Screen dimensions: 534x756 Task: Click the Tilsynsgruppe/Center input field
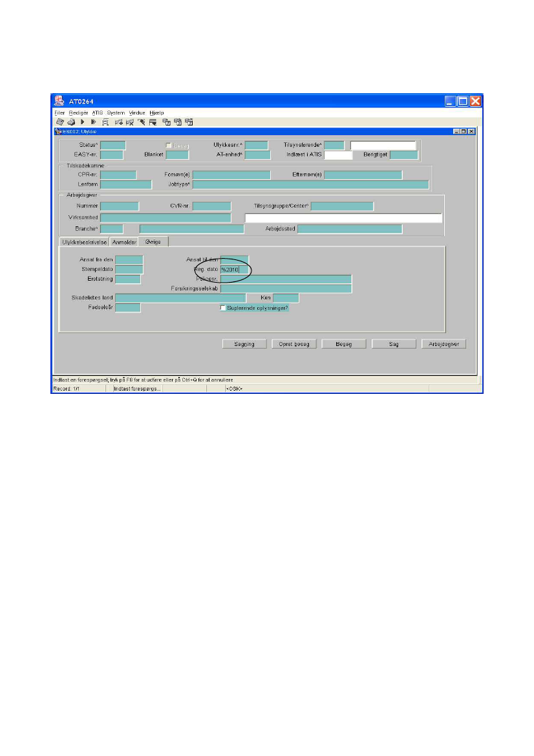(x=342, y=206)
